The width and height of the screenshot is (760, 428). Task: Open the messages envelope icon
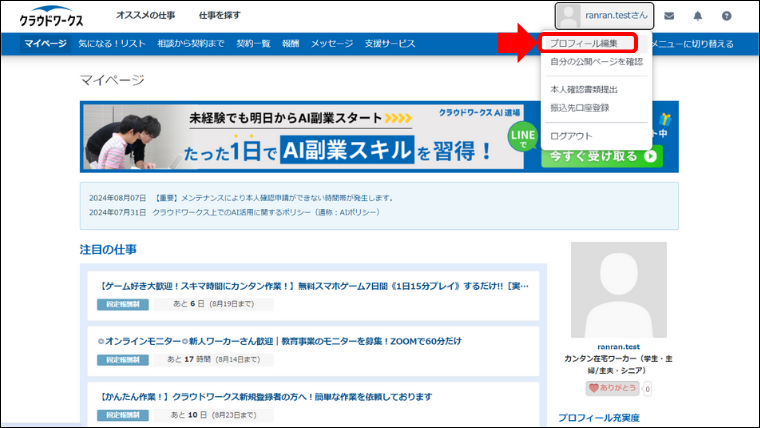(669, 16)
